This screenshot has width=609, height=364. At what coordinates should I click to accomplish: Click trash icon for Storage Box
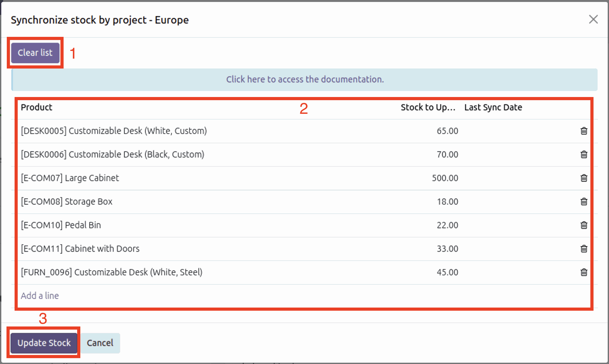pyautogui.click(x=584, y=202)
